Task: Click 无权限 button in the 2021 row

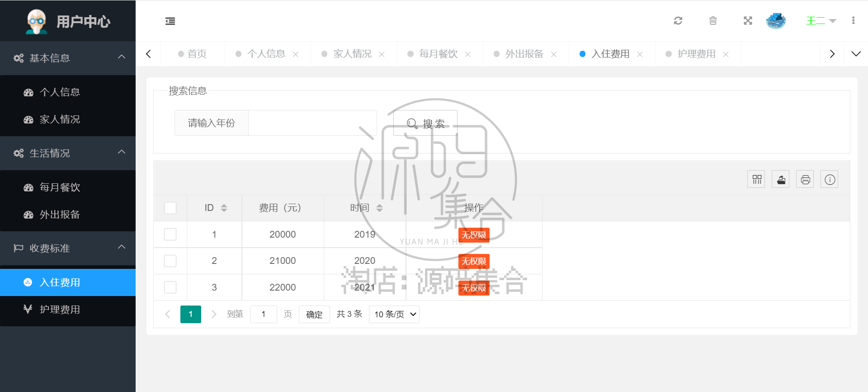Action: pos(474,288)
